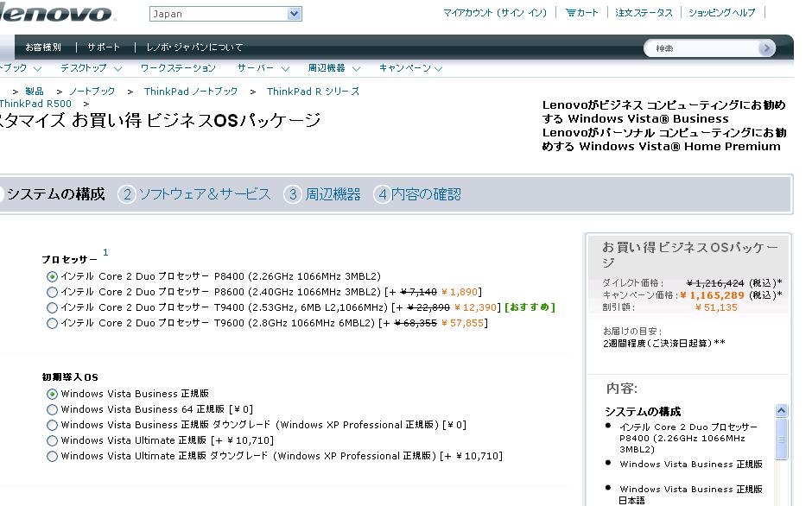The image size is (812, 506).
Task: Click ThinkPad R500 breadcrumb link
Action: point(35,104)
